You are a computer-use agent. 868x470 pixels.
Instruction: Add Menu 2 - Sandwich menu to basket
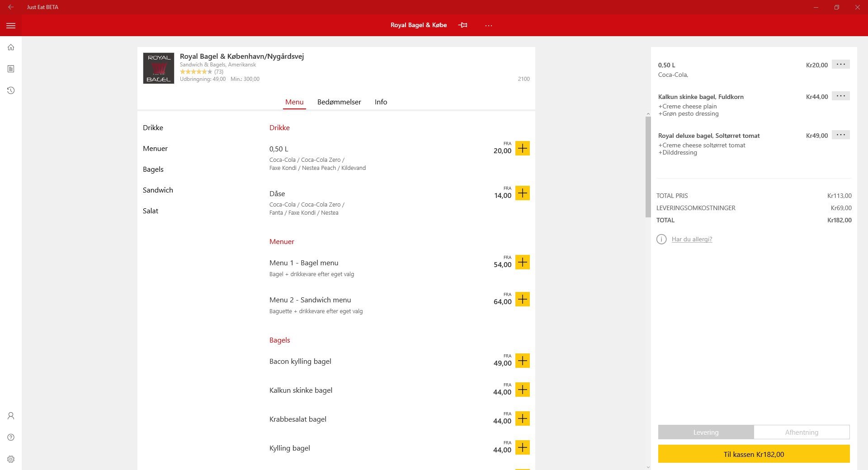click(523, 299)
